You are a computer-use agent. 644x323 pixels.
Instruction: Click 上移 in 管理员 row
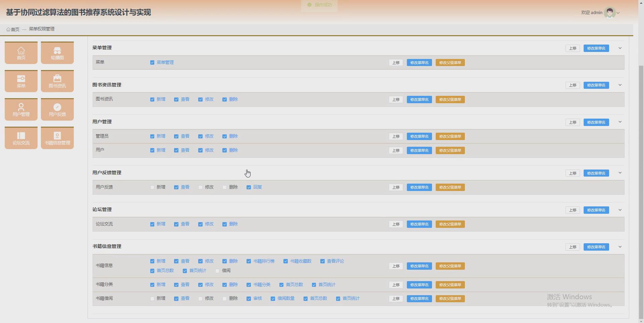coord(396,136)
